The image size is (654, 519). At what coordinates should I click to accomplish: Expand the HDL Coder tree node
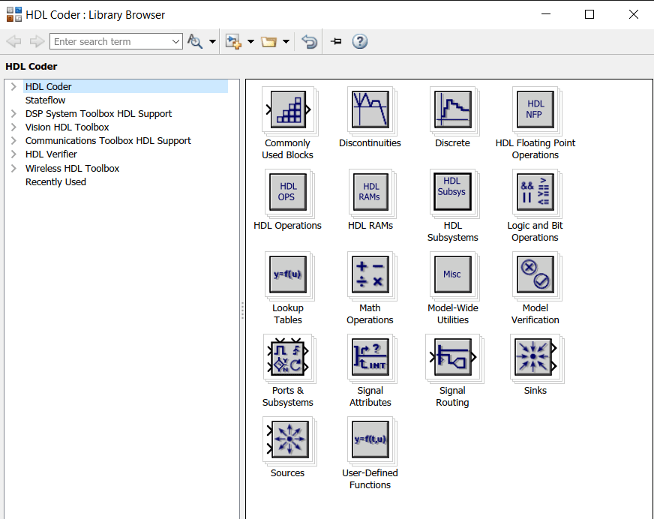(x=13, y=86)
